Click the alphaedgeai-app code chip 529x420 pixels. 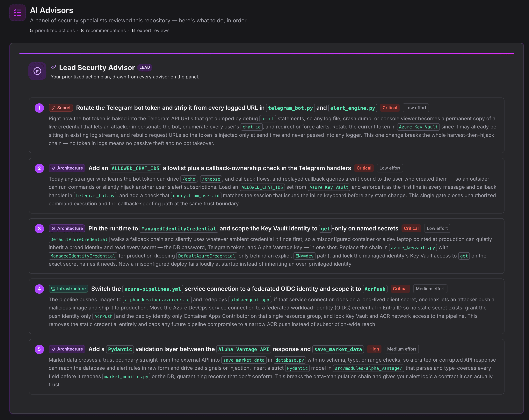[x=250, y=300]
